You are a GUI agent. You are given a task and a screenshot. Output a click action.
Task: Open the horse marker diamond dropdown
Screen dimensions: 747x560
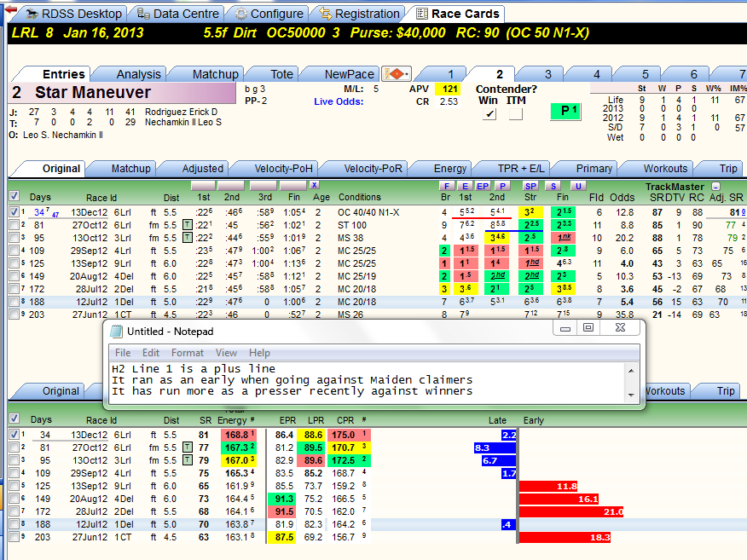[397, 74]
